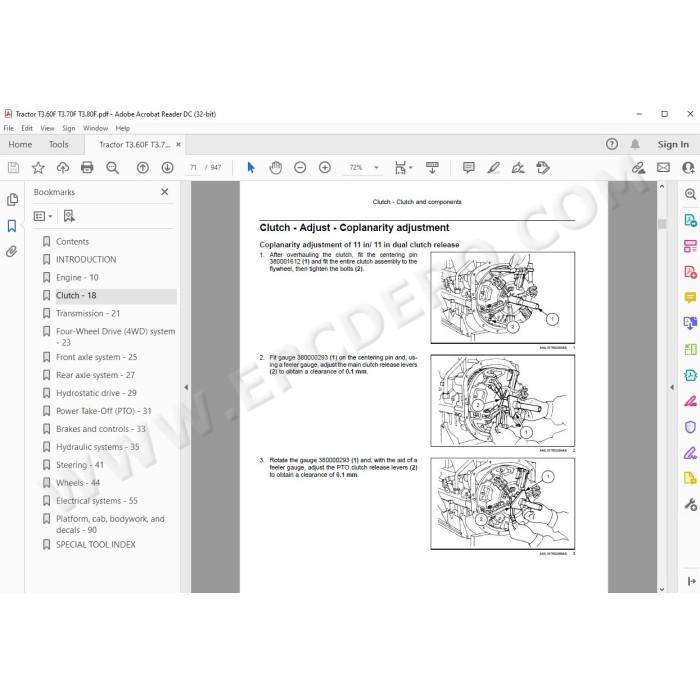Open the Help menu
Screen dimensions: 700x700
[x=123, y=128]
